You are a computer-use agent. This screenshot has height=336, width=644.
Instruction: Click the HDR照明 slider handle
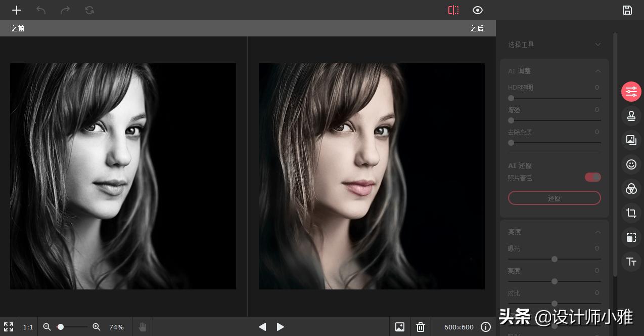coord(511,98)
